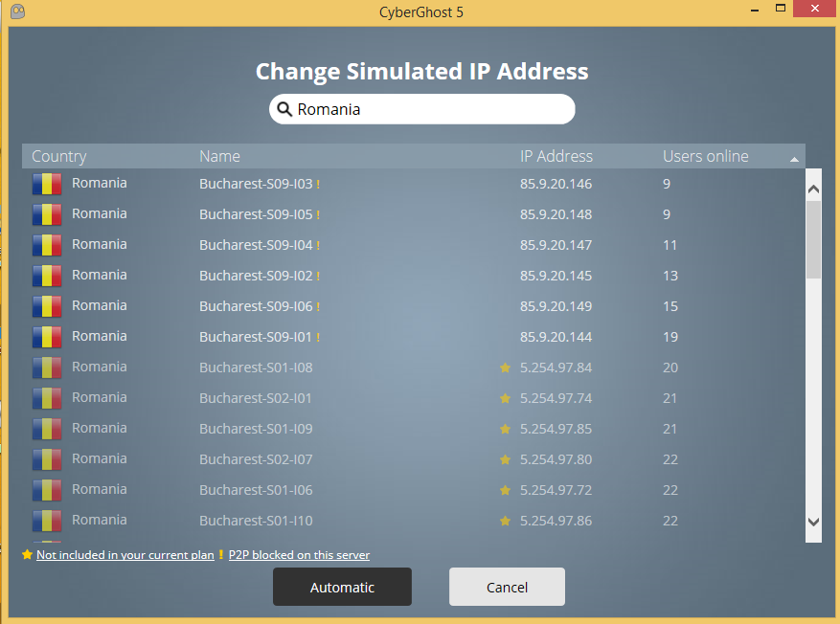This screenshot has height=624, width=840.
Task: Select server name Bucharest-S09-I04
Action: [256, 245]
